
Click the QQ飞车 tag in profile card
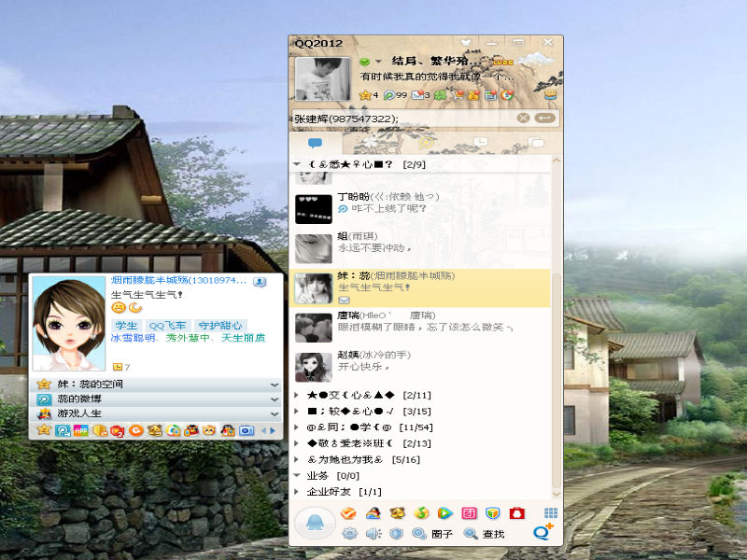point(167,326)
